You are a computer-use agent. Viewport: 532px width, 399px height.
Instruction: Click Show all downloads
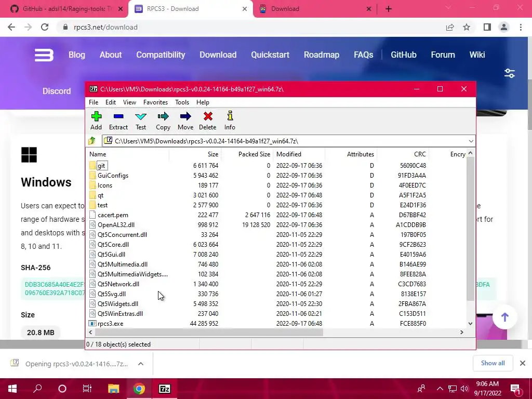click(x=493, y=363)
